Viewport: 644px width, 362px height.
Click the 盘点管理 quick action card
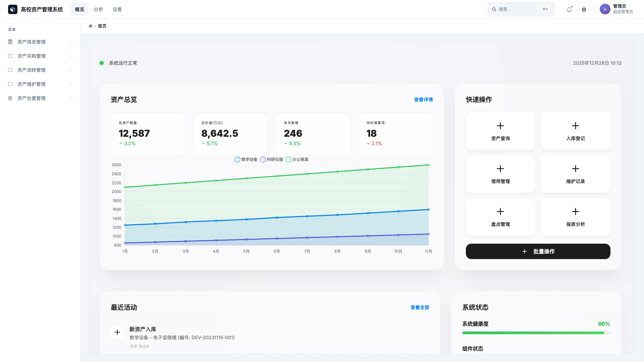point(500,217)
